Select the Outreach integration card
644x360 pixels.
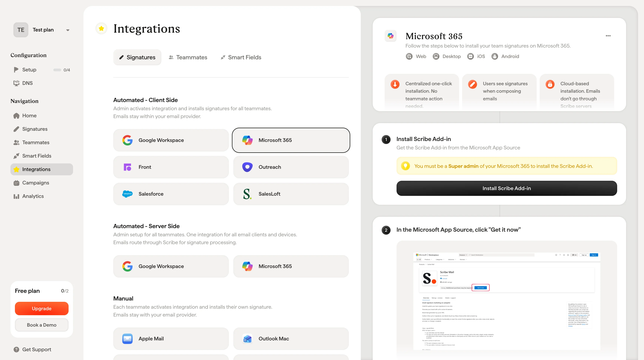[x=291, y=167]
